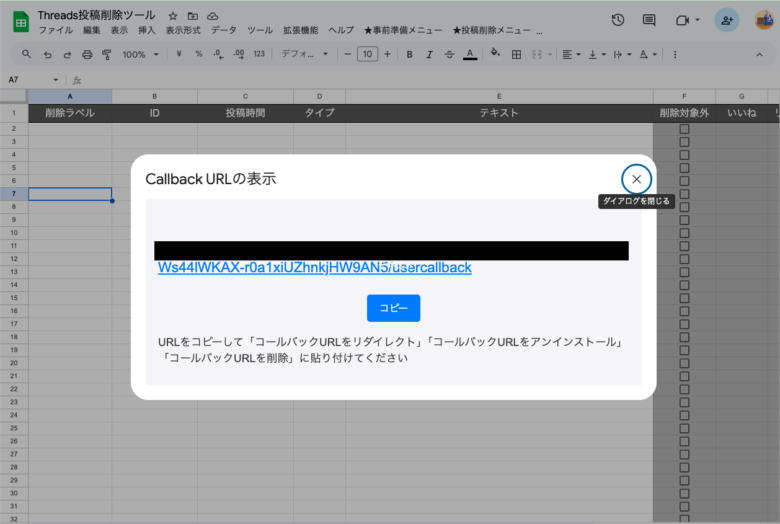Open text wrapping dropdown

pos(622,54)
